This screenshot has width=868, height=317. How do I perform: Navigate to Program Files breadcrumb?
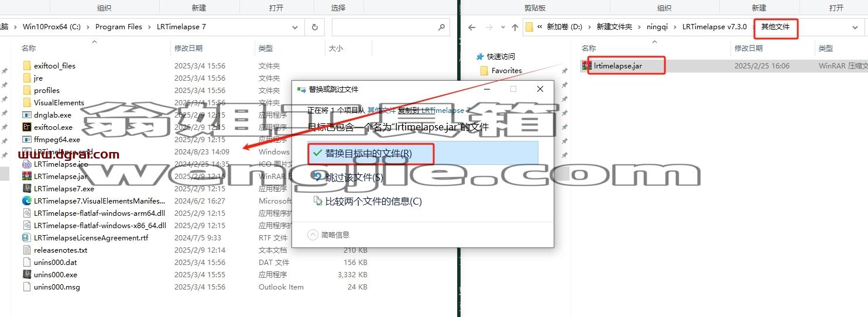pos(119,27)
